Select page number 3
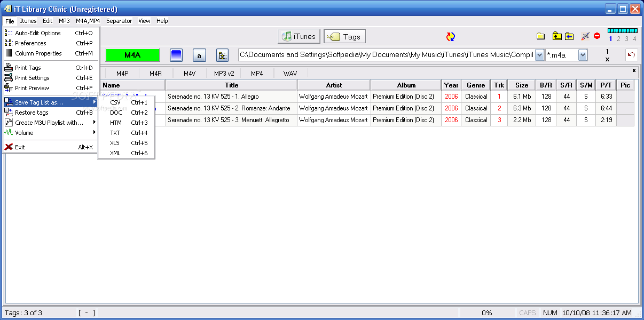Screen dimensions: 644x320 (x=626, y=39)
